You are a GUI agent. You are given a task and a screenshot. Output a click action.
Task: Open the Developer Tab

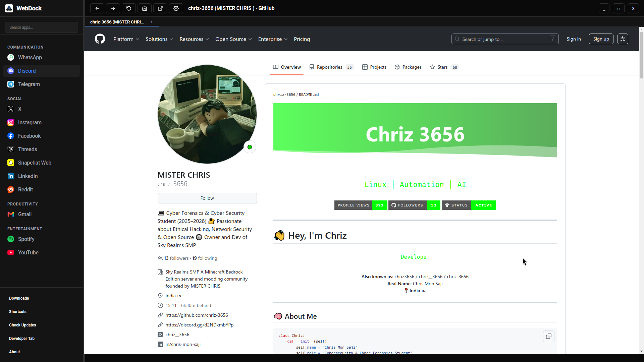[22, 339]
